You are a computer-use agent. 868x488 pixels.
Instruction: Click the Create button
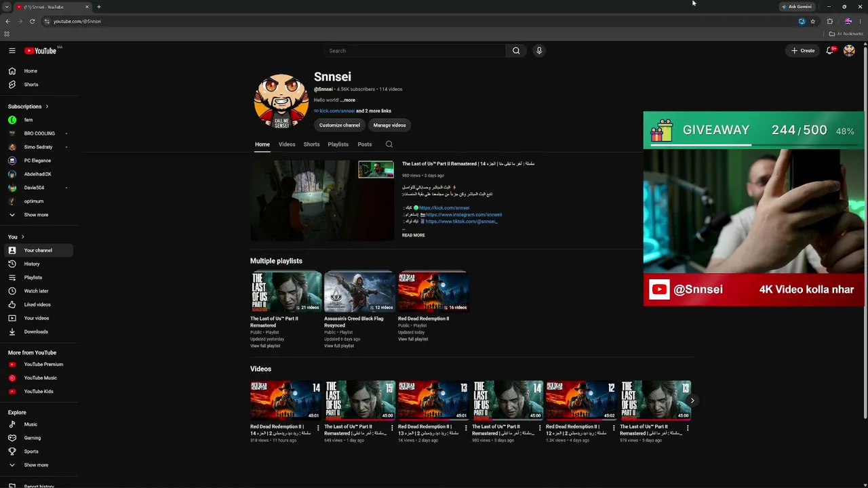pos(803,51)
